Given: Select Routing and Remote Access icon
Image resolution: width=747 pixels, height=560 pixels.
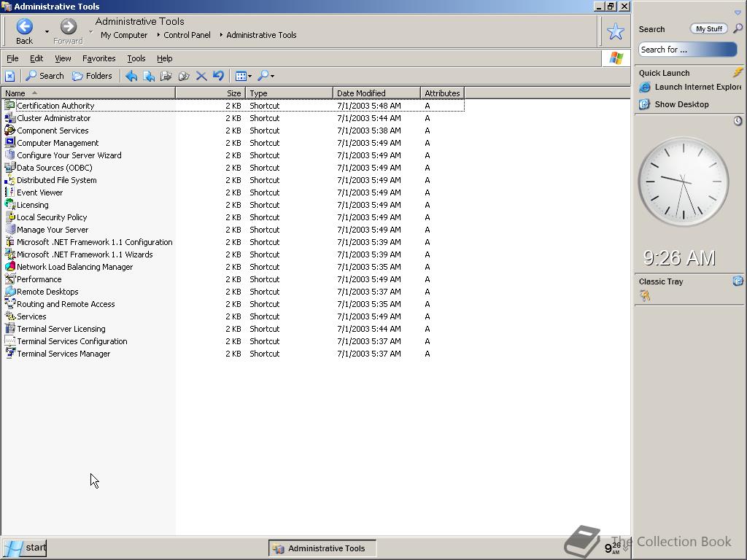Looking at the screenshot, I should pos(9,303).
